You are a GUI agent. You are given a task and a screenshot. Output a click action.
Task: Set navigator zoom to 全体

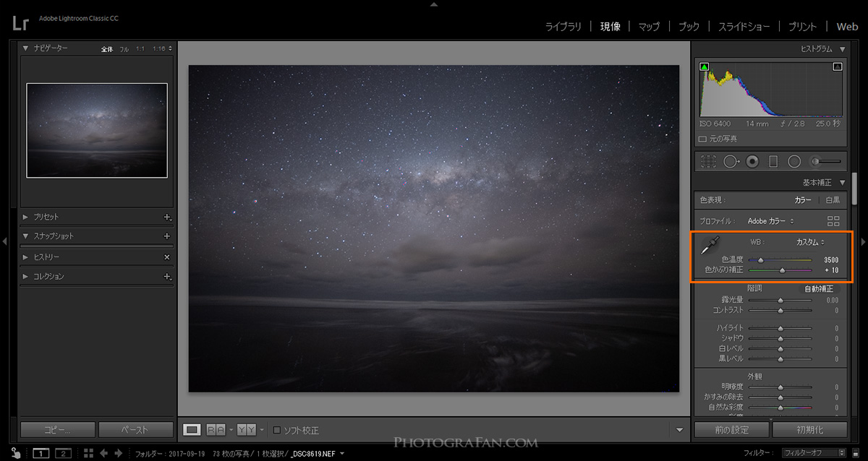tap(107, 48)
